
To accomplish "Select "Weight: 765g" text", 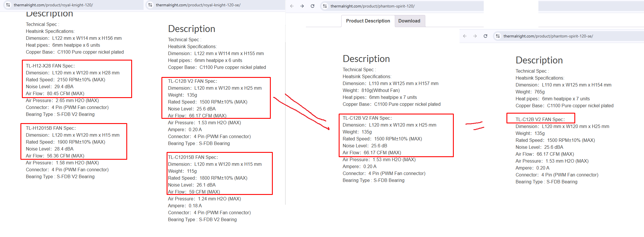I will point(530,92).
